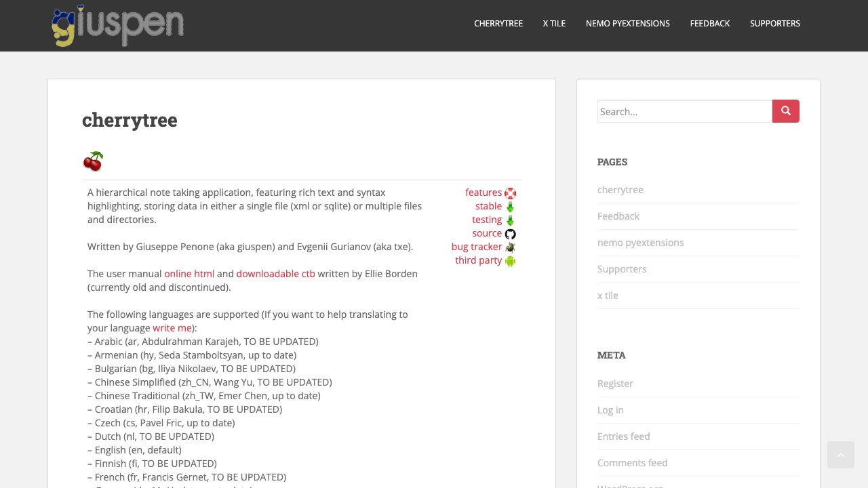Click the cherrytree page heading
This screenshot has height=488, width=868.
click(130, 120)
